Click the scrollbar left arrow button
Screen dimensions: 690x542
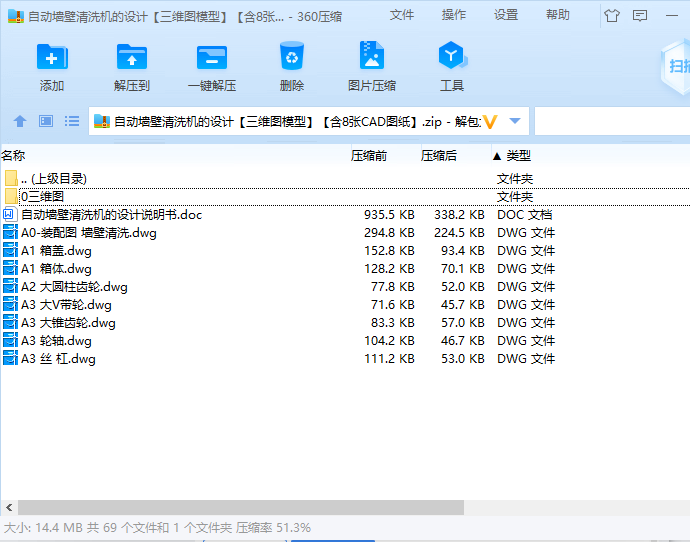[x=9, y=508]
